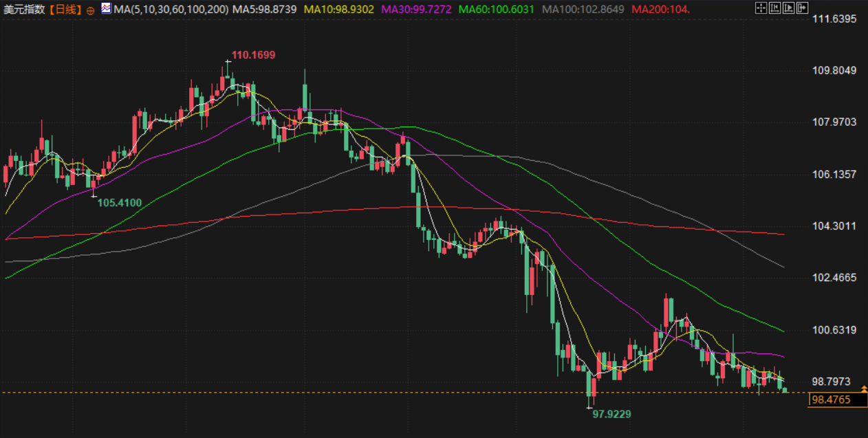The width and height of the screenshot is (868, 438).
Task: Click the 105.4100 low price label
Action: tap(119, 202)
